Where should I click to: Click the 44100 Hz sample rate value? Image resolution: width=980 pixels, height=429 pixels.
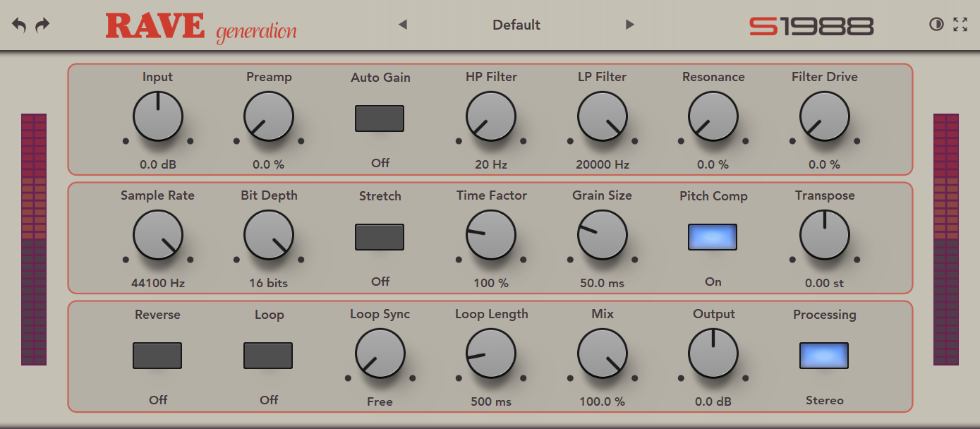(x=157, y=283)
